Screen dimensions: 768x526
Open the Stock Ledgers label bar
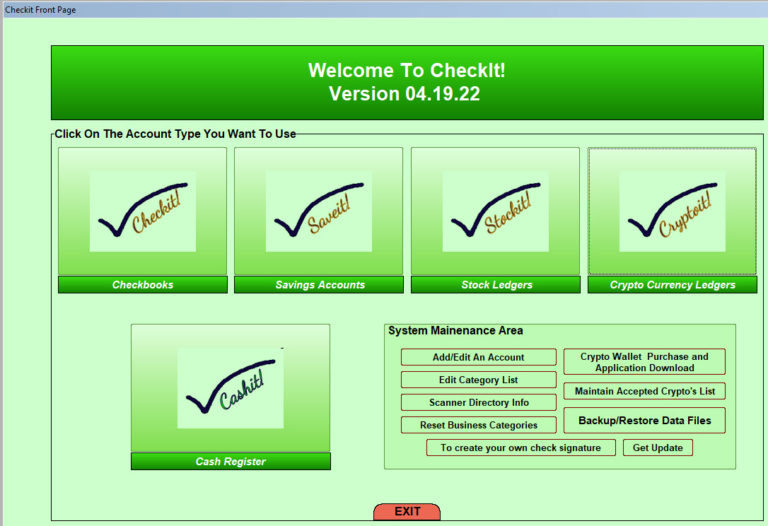(x=495, y=285)
